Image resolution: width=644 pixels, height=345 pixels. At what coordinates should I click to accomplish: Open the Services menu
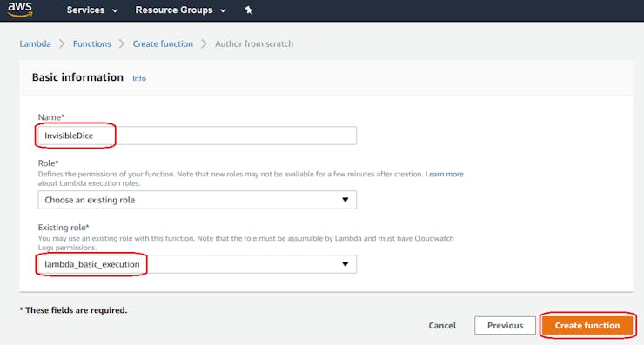click(92, 10)
